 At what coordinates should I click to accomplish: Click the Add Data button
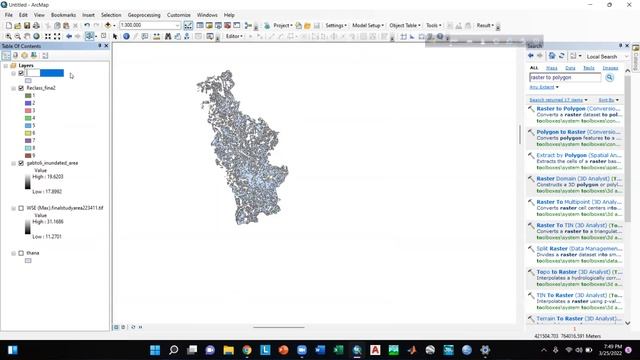(108, 25)
